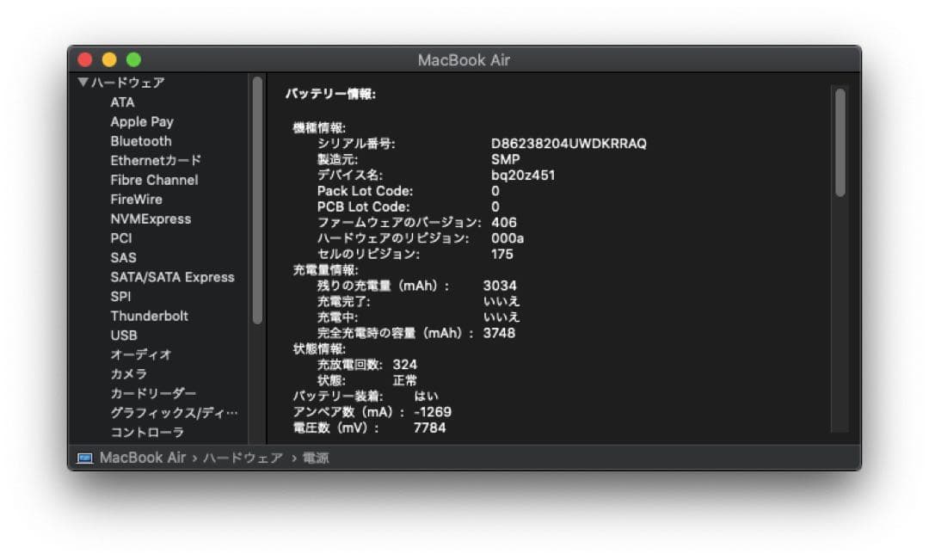Select Ethernetカード in the sidebar
This screenshot has width=929, height=560.
pyautogui.click(x=156, y=161)
